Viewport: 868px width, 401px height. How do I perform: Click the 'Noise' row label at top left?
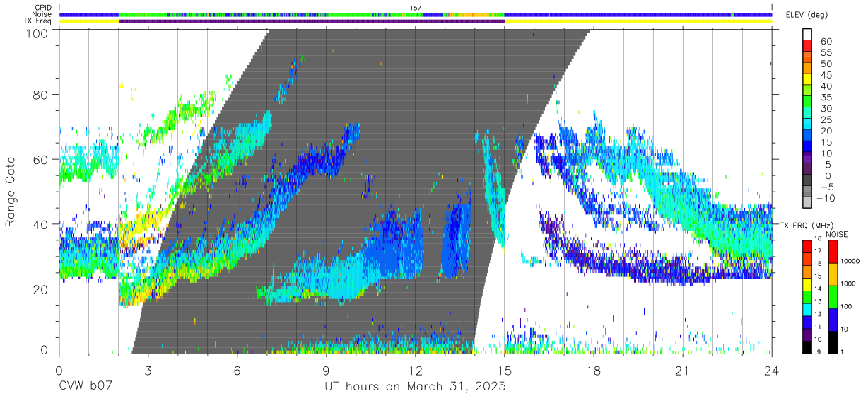pyautogui.click(x=43, y=14)
